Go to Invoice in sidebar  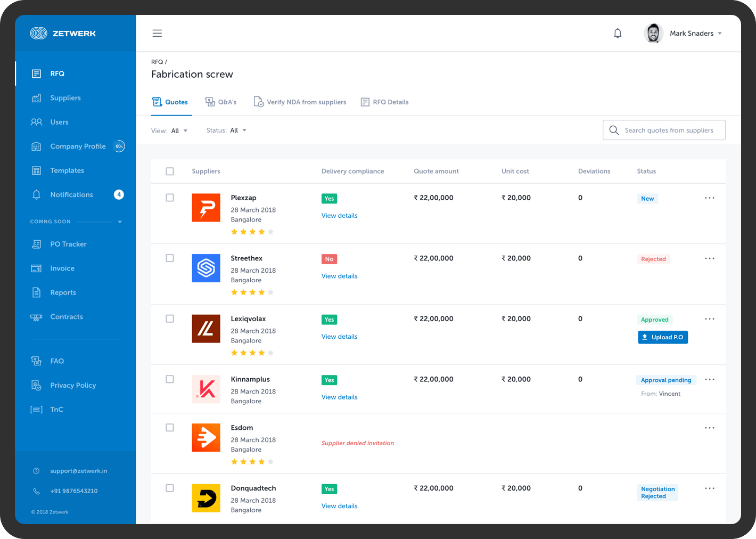click(62, 268)
